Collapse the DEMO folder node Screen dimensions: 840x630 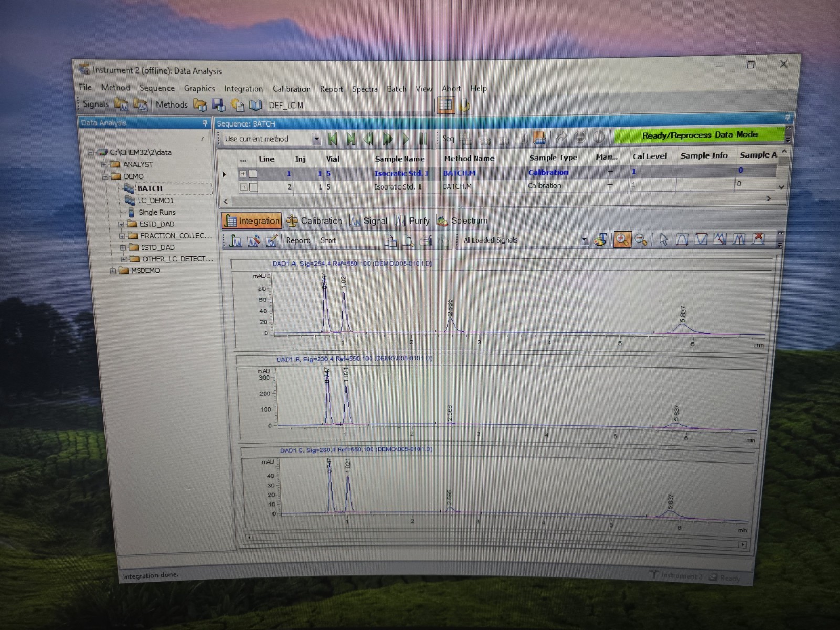pyautogui.click(x=104, y=176)
